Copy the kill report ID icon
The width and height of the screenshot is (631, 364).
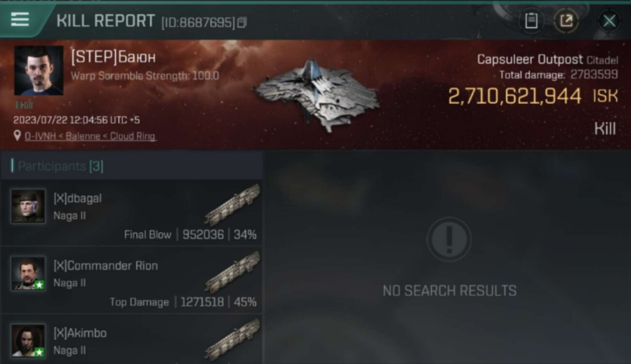tap(242, 22)
